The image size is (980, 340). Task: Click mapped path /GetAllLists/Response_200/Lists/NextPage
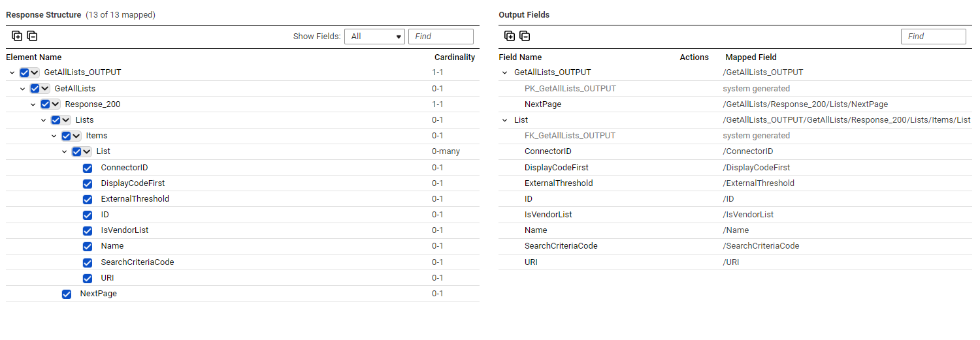(805, 104)
